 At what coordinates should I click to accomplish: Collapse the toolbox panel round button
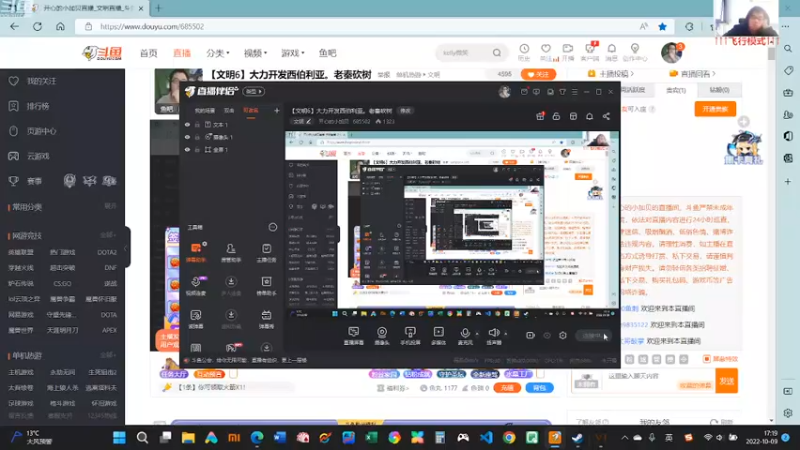273,227
